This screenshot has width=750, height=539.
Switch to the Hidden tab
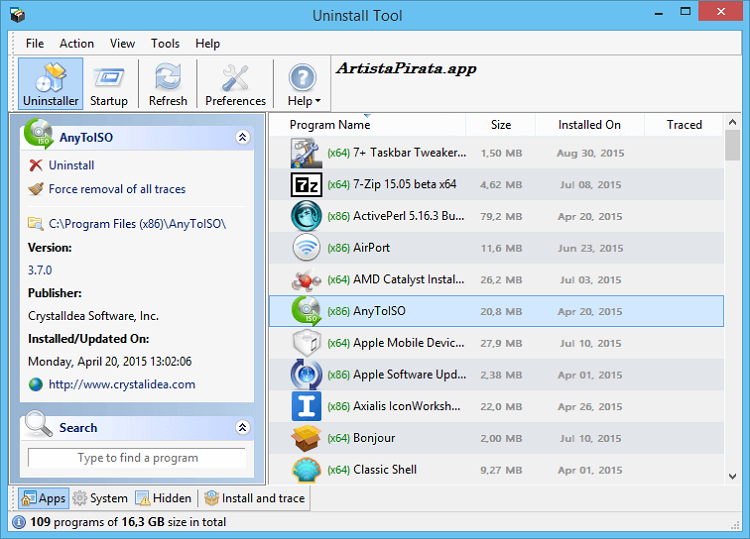click(163, 498)
